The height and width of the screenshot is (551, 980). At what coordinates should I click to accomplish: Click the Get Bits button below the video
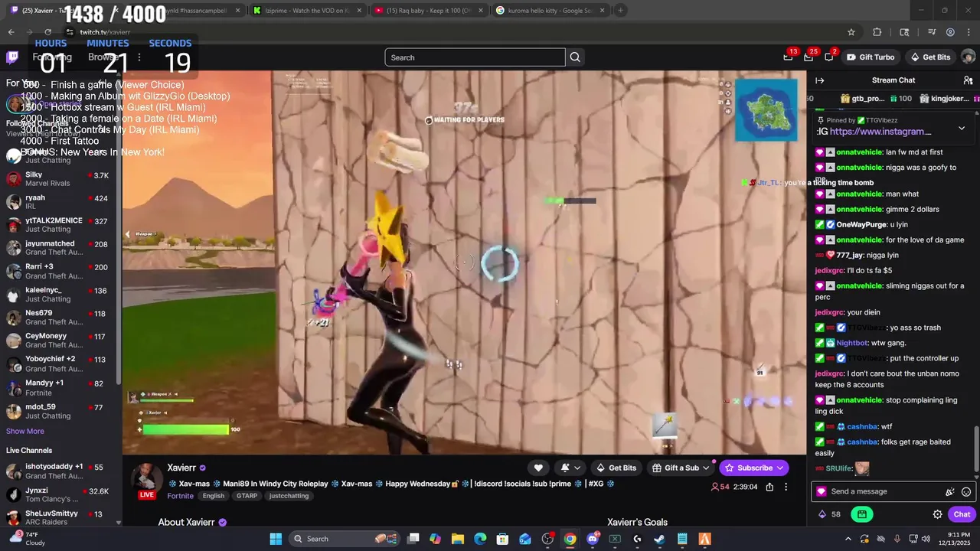pos(616,468)
